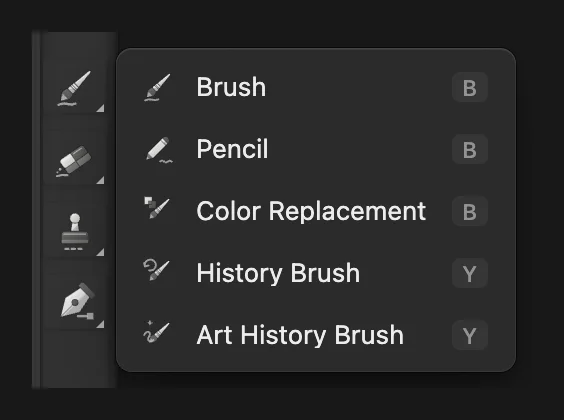Expand the Brush tool flyout triangle
The width and height of the screenshot is (564, 420).
coord(100,108)
